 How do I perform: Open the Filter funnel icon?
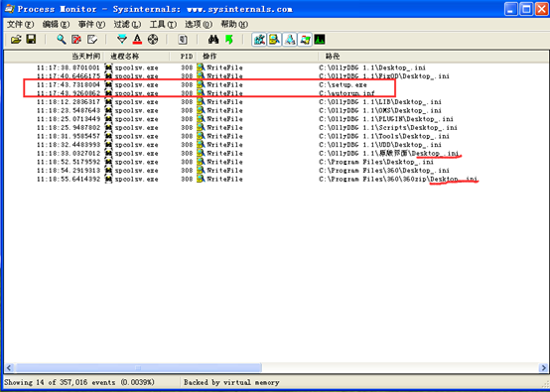122,40
